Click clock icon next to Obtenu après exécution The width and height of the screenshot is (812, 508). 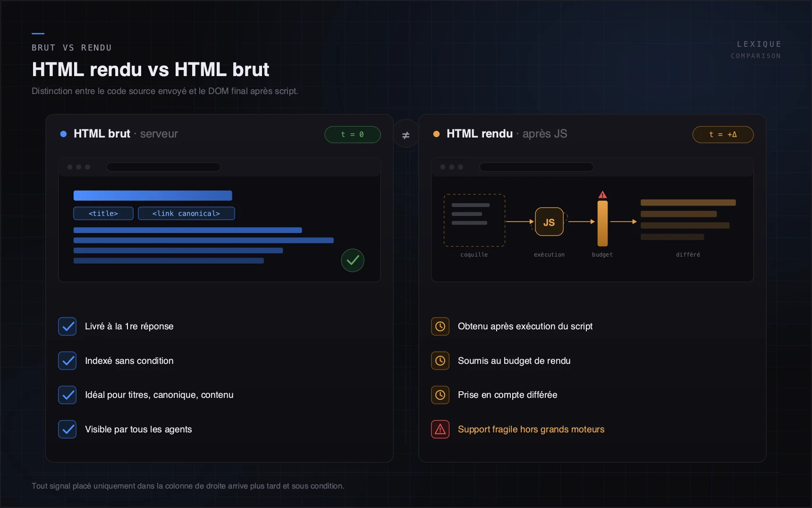coord(440,327)
